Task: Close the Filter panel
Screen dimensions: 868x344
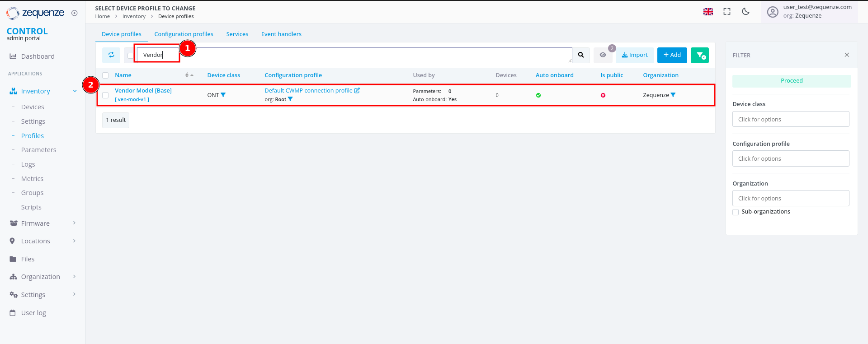Action: click(847, 55)
